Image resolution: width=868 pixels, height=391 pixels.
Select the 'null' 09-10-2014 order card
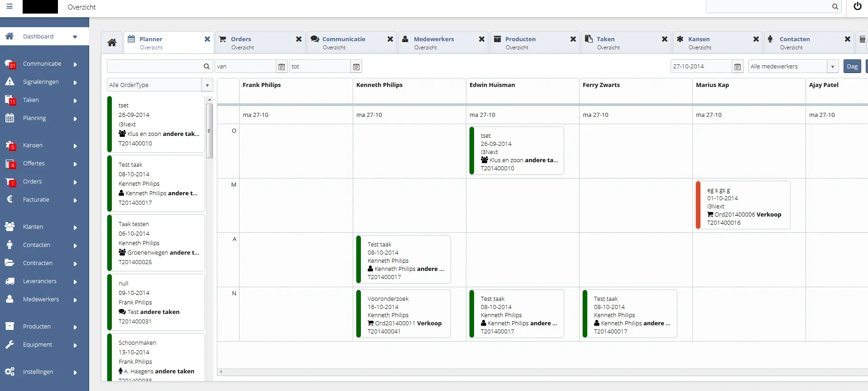coord(156,302)
